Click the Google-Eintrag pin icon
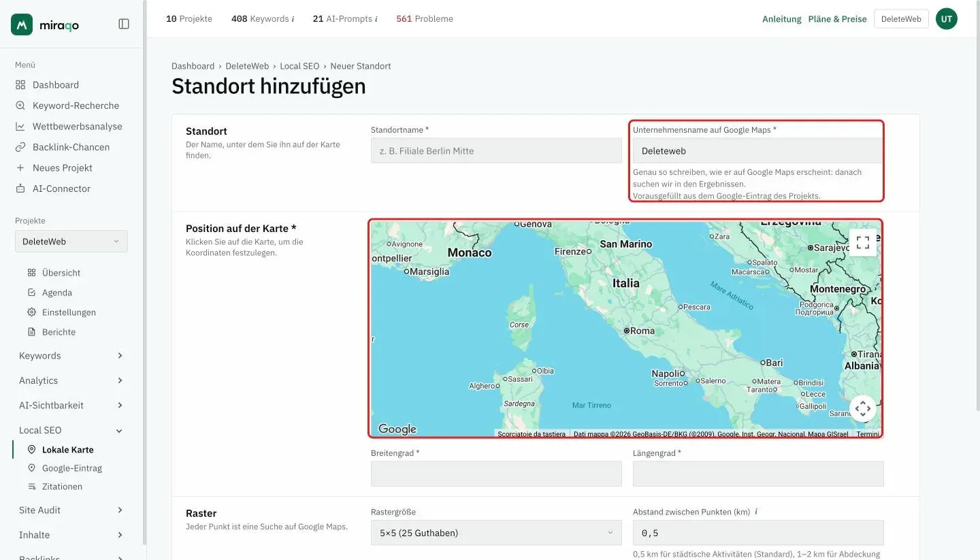Image resolution: width=980 pixels, height=560 pixels. click(x=31, y=468)
